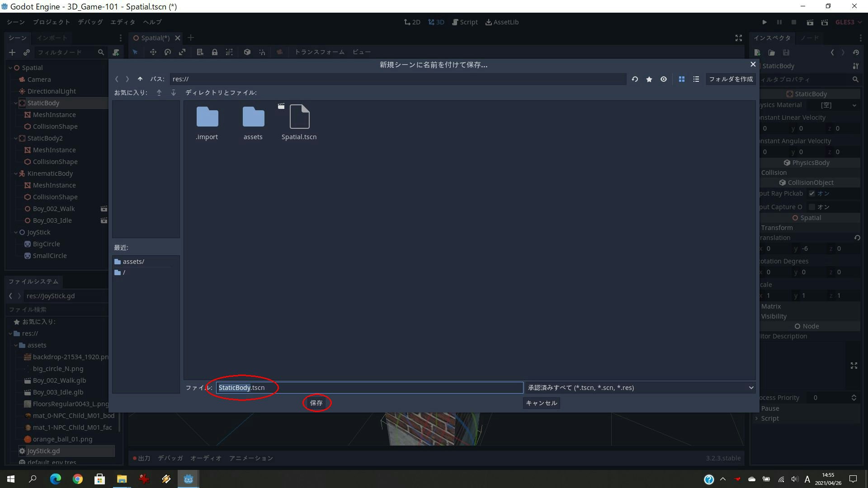Collapse the KinematicBody node tree
The width and height of the screenshot is (868, 488).
[16, 174]
